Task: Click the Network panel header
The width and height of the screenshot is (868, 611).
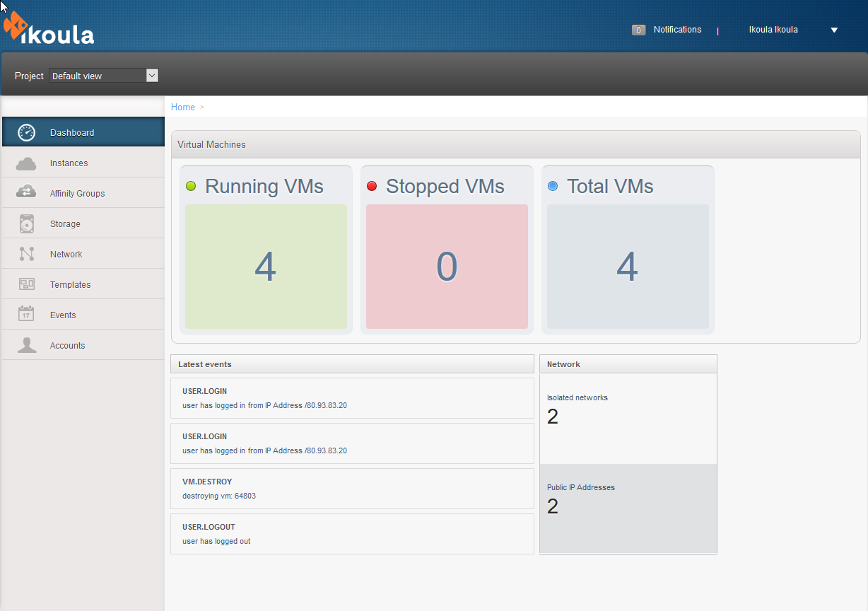Action: click(x=628, y=364)
